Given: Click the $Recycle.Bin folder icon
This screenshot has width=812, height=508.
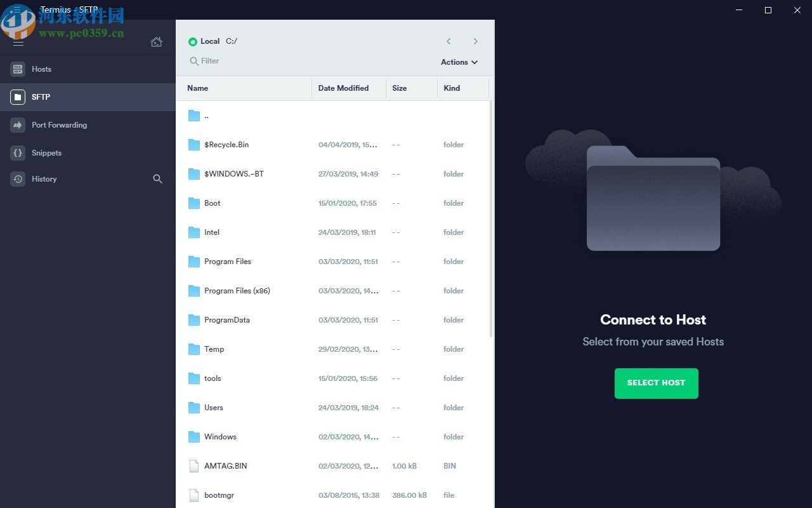Looking at the screenshot, I should coord(194,145).
